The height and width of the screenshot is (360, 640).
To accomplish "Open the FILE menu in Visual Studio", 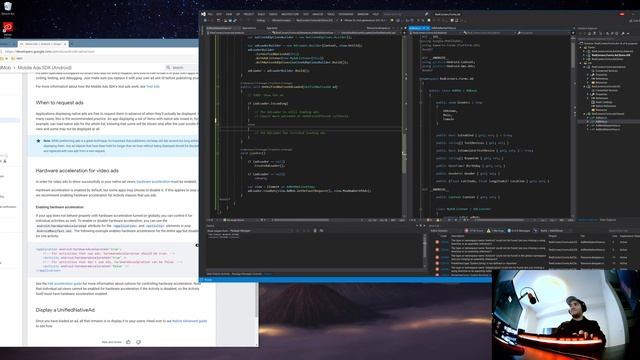I will (210, 14).
